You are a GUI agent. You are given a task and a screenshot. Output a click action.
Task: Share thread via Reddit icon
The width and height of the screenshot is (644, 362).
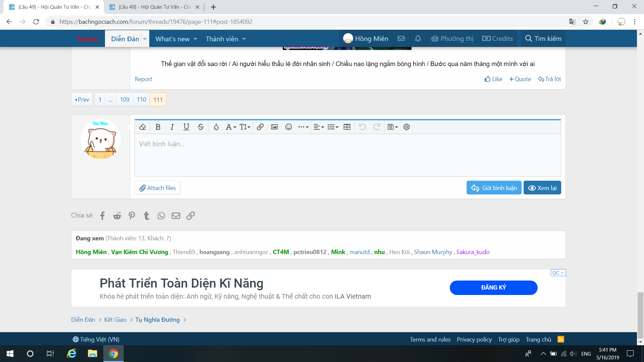click(117, 216)
